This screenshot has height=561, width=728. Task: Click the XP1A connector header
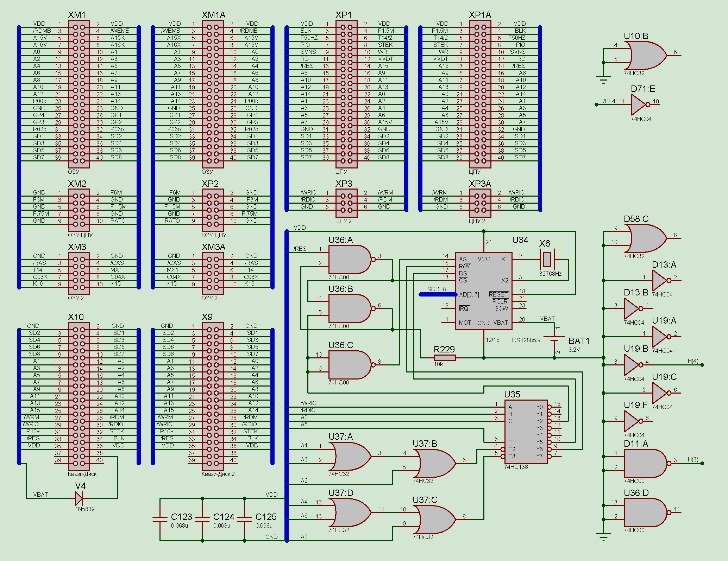point(480,94)
